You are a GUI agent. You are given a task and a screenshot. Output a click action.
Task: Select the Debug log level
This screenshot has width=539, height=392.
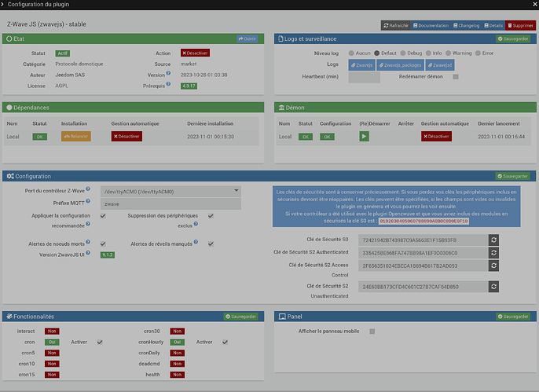click(403, 53)
